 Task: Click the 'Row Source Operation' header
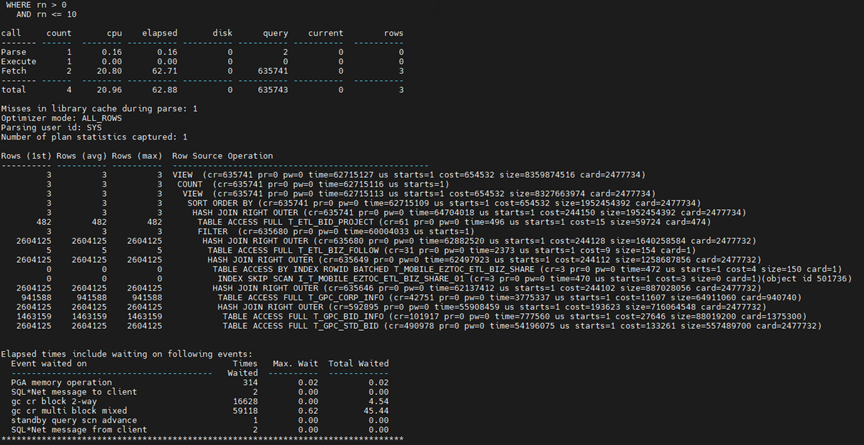(223, 156)
